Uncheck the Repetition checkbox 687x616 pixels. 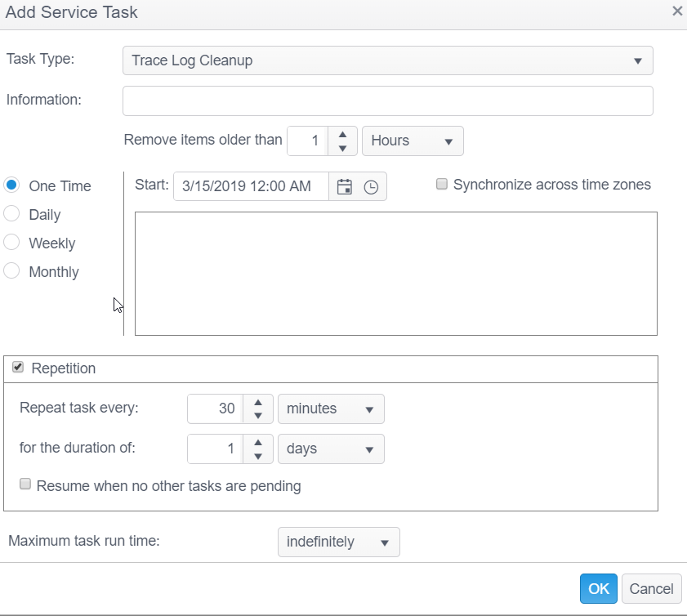pyautogui.click(x=18, y=368)
